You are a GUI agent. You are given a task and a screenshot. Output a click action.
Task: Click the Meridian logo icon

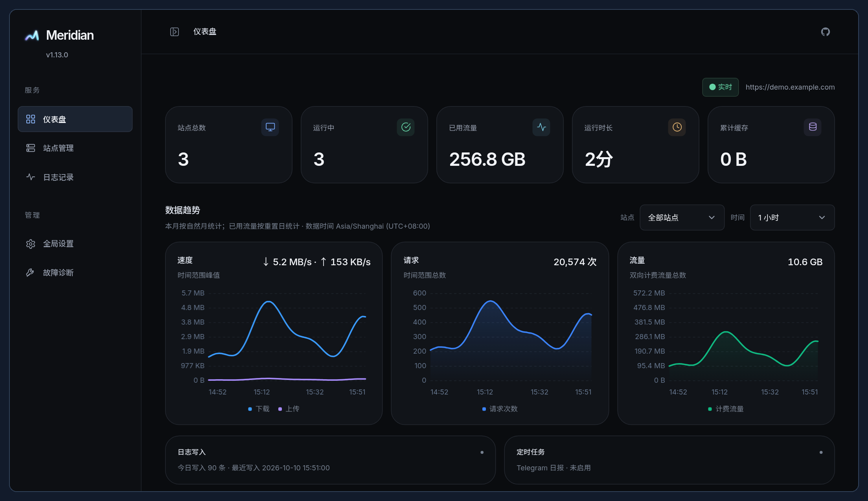point(32,35)
